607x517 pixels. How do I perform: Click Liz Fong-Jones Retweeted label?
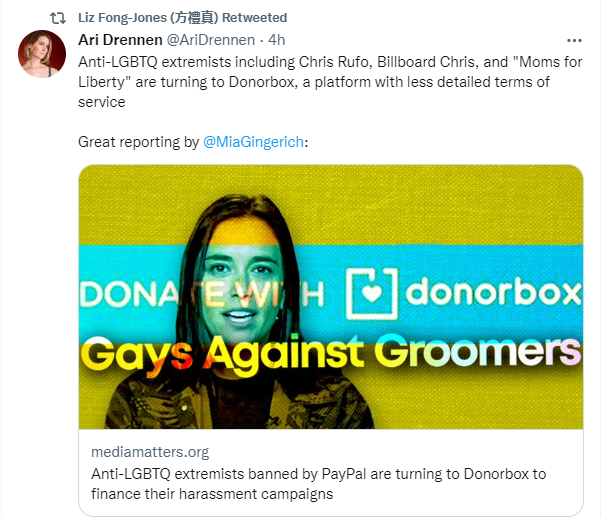click(x=182, y=18)
